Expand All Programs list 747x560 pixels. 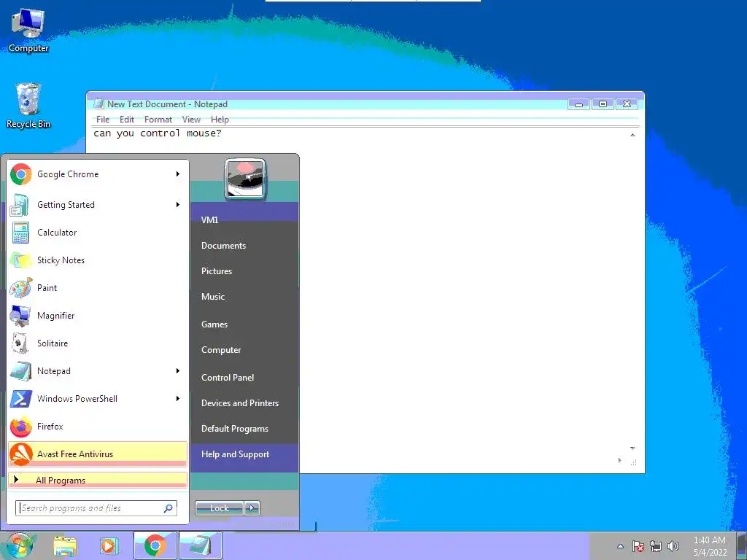pyautogui.click(x=98, y=481)
